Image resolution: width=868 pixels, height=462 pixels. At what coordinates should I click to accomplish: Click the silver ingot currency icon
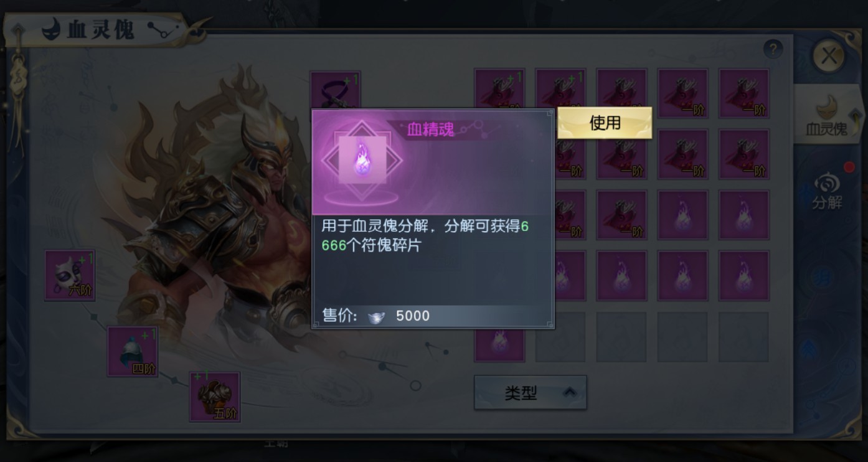[x=375, y=316]
